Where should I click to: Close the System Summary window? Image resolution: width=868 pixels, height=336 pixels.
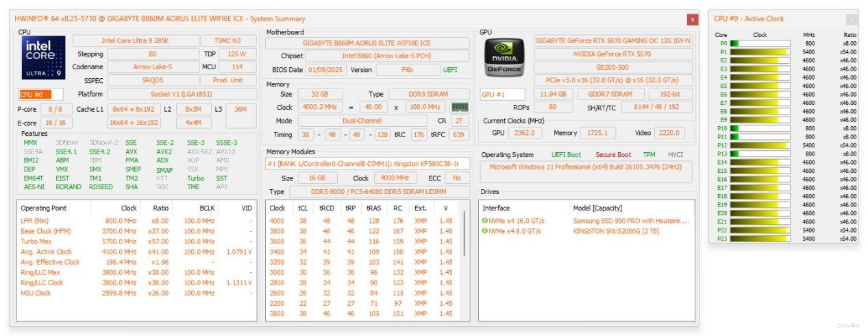pos(692,19)
